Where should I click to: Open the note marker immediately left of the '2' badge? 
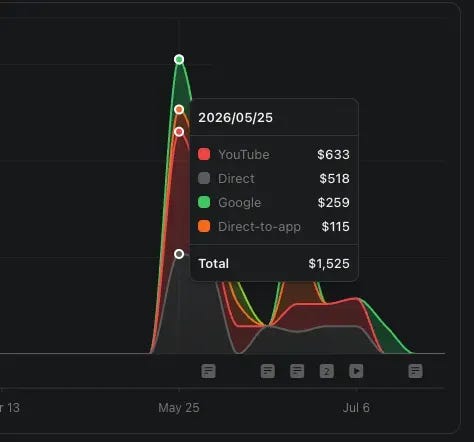tap(297, 371)
